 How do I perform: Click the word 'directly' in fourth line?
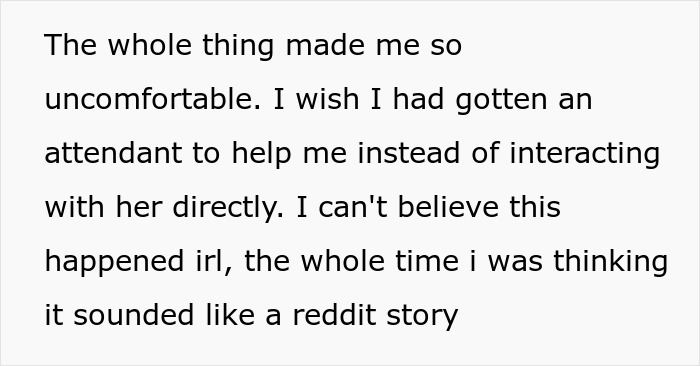point(228,207)
